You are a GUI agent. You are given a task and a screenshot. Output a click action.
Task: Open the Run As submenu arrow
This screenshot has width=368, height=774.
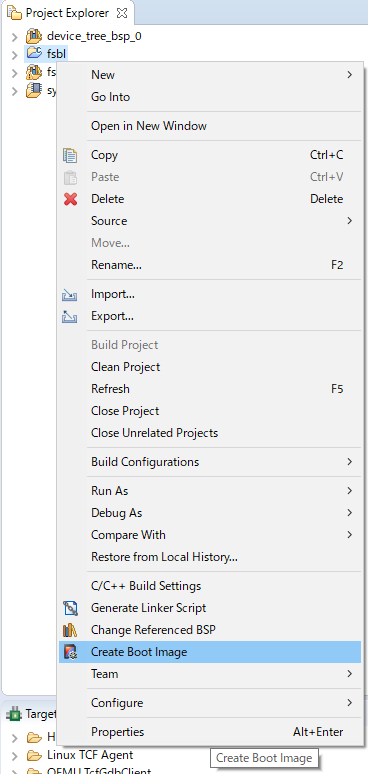pyautogui.click(x=349, y=491)
